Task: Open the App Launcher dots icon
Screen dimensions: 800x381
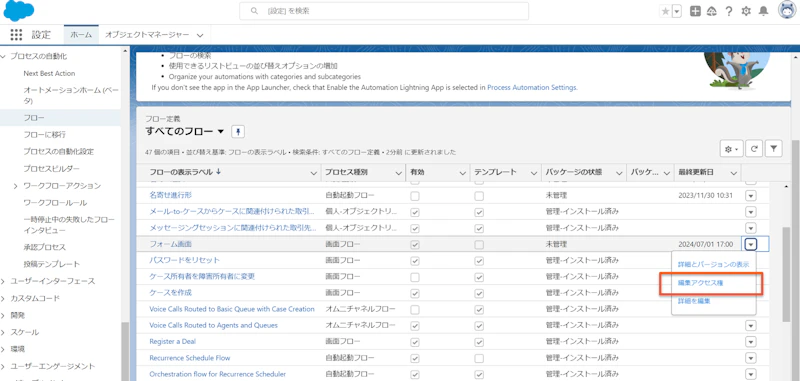Action: click(16, 35)
